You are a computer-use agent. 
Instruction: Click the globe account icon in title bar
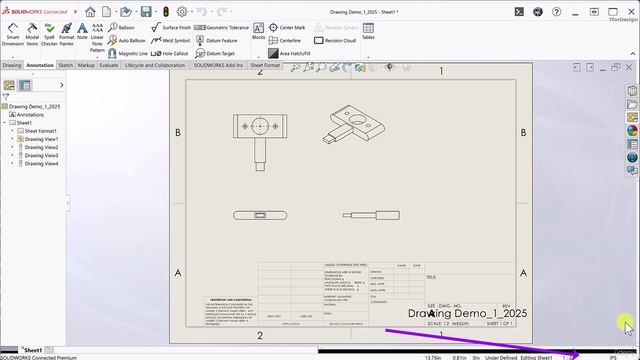tap(538, 12)
